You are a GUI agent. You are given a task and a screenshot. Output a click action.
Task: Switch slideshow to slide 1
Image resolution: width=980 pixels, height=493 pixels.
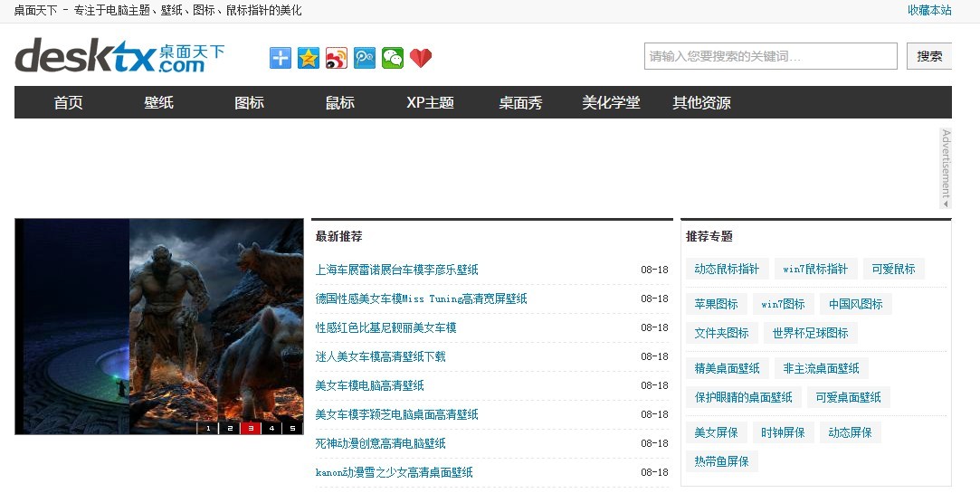(208, 428)
